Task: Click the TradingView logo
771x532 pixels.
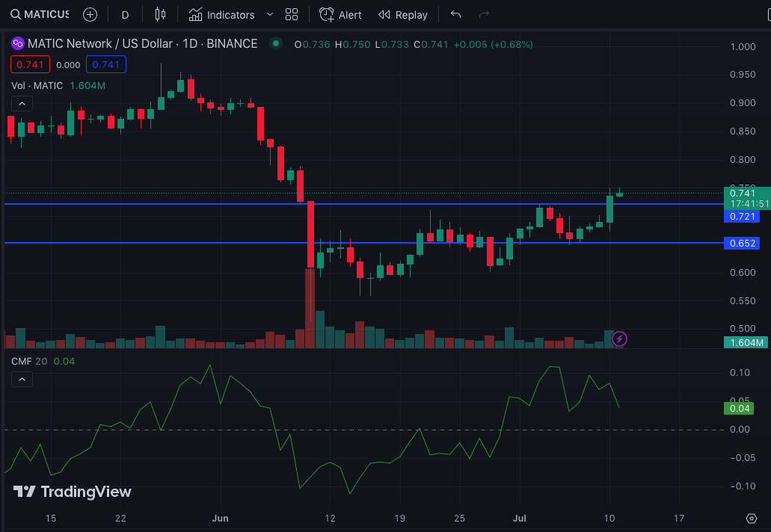Action: tap(73, 492)
